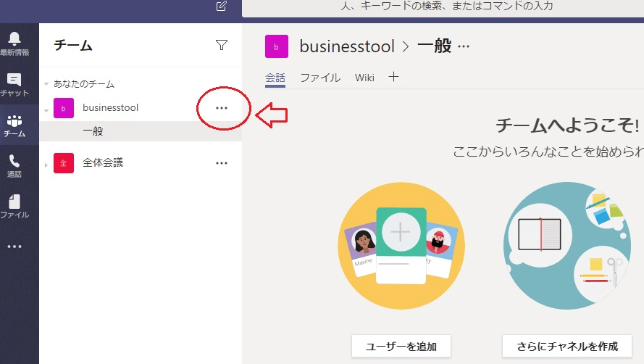Image resolution: width=644 pixels, height=364 pixels.
Task: Open the Activity (最新情報) bell icon
Action: pyautogui.click(x=14, y=43)
